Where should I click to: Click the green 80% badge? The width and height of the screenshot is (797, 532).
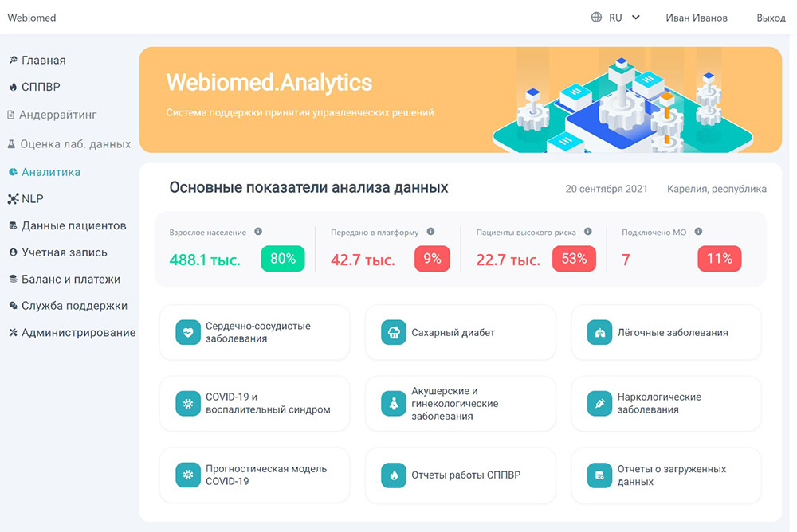coord(283,259)
